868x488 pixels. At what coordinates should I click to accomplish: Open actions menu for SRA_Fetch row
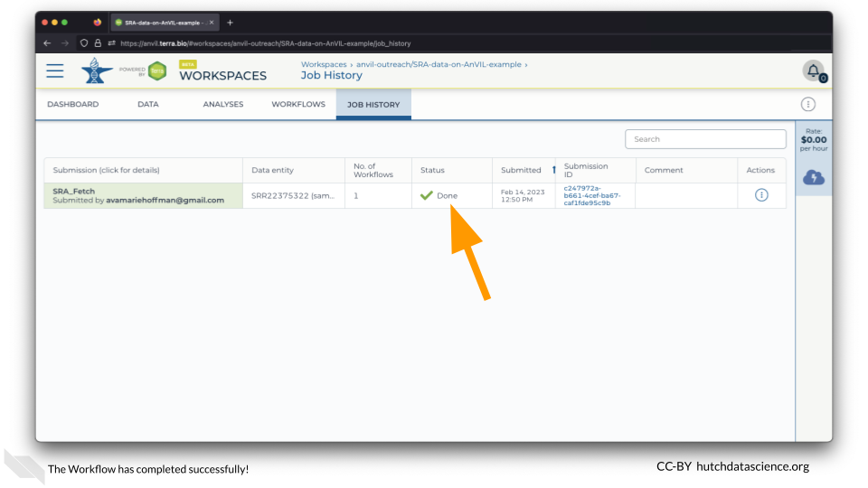point(761,195)
